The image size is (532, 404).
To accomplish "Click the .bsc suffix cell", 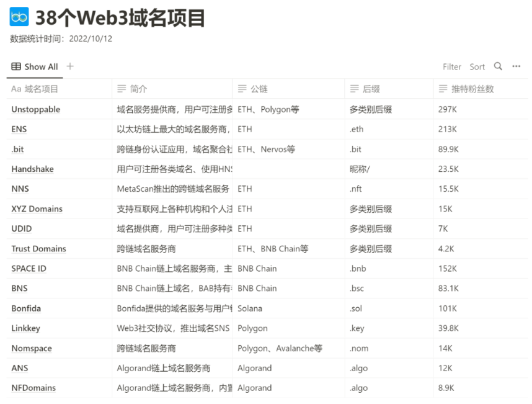I will 389,288.
